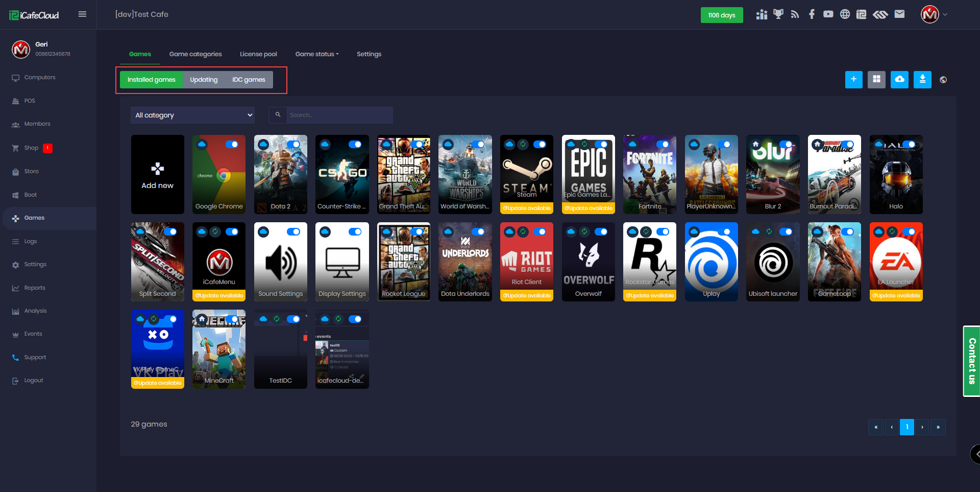
Task: Toggle the Uplay game switch
Action: point(724,232)
